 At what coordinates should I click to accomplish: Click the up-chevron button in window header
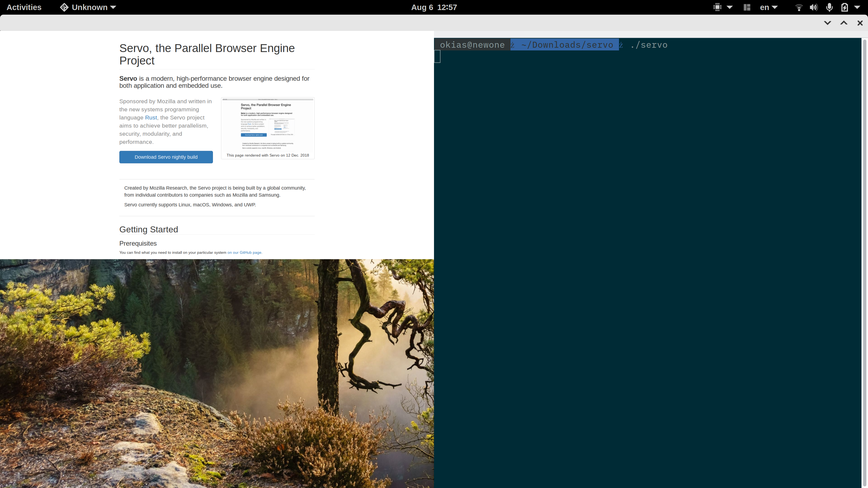(844, 23)
